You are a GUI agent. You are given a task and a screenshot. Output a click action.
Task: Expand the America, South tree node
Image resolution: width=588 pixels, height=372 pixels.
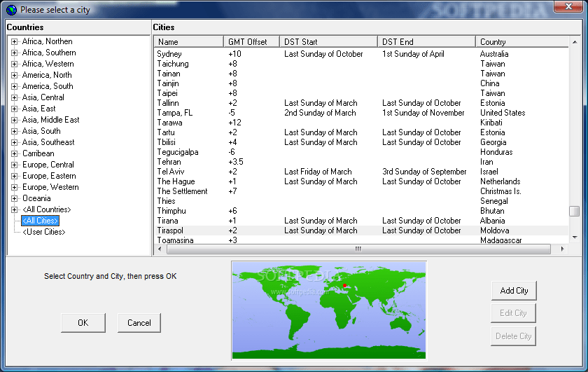click(14, 86)
